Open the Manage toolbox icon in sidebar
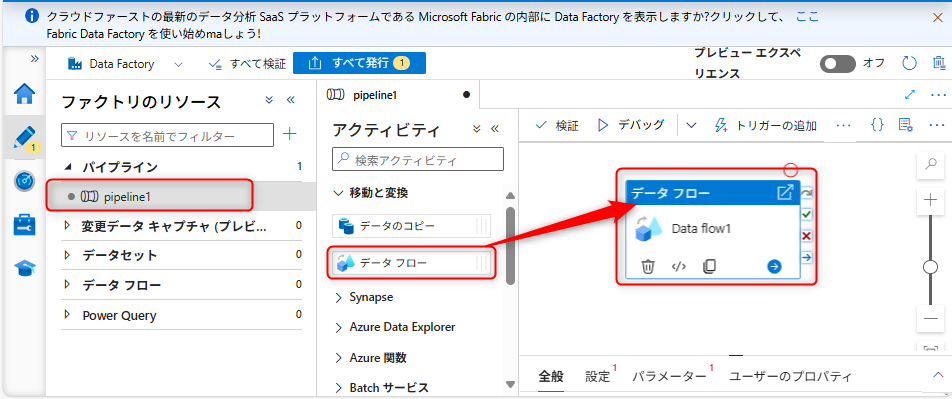Viewport: 952px width, 399px height. pos(24,224)
